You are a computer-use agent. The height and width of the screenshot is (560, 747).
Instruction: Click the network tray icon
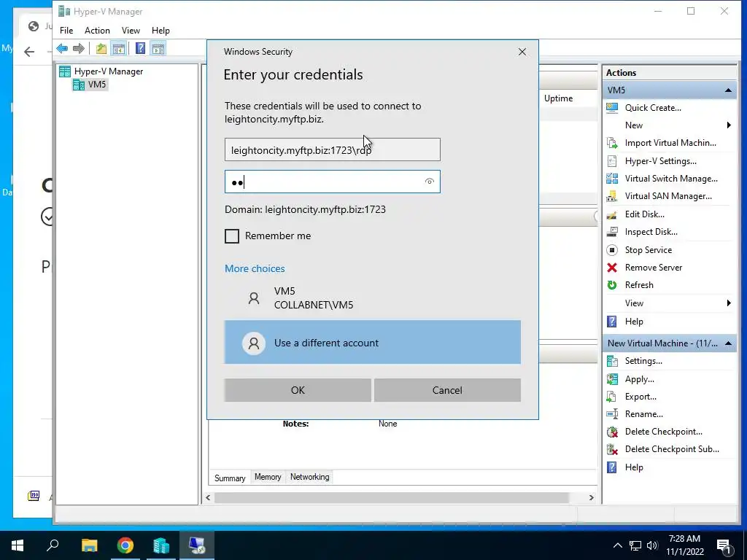[635, 545]
